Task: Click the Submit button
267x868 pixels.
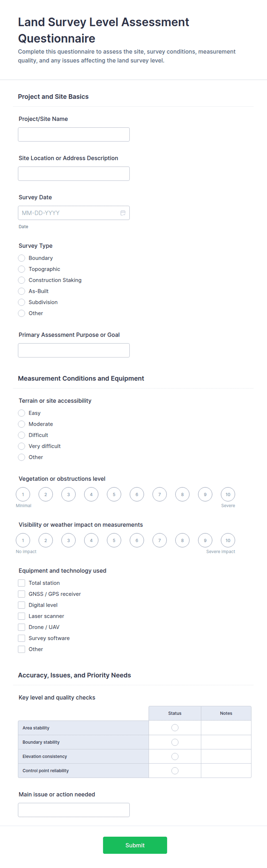Action: [135, 845]
